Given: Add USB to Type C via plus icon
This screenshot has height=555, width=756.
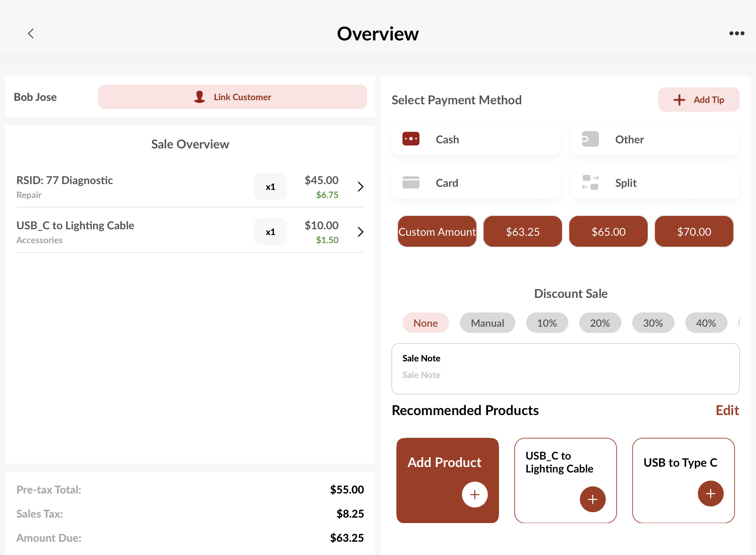Looking at the screenshot, I should point(710,494).
